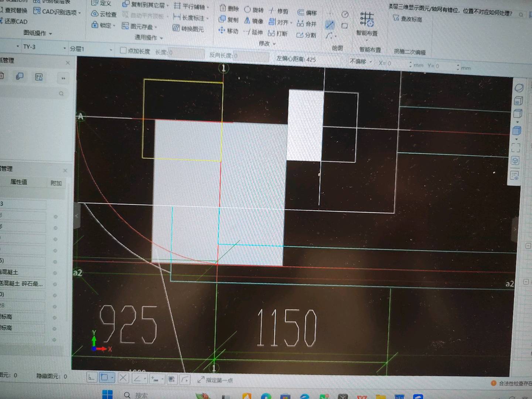Image resolution: width=532 pixels, height=399 pixels.
Task: Click the cross snap icon in bottom bar
Action: point(123,378)
